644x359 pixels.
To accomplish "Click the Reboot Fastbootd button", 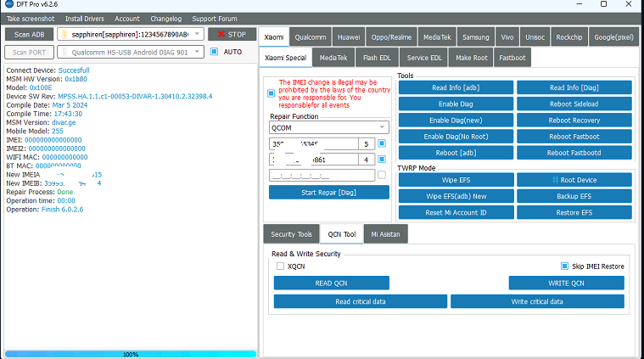I will point(574,153).
